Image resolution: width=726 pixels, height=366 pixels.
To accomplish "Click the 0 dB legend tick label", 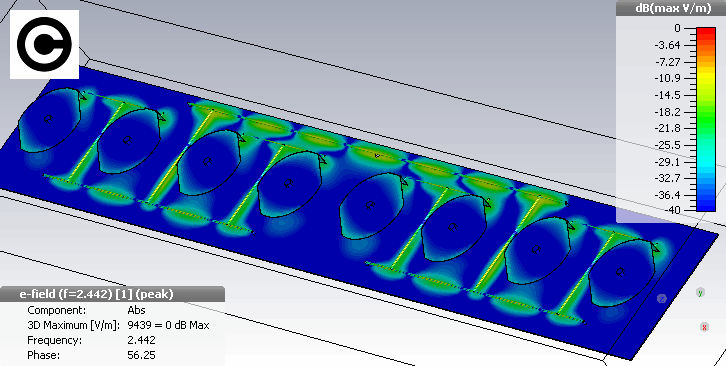I will [x=677, y=28].
